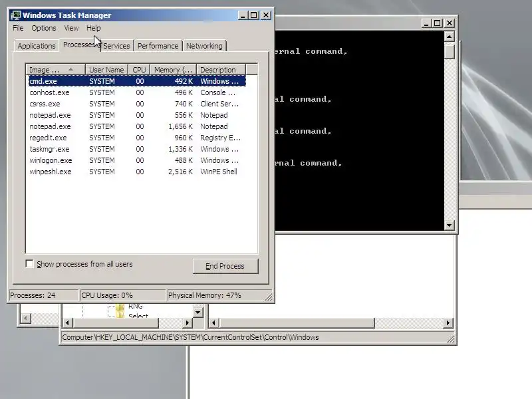Close the Task Manager window
This screenshot has height=399, width=532.
pos(266,15)
